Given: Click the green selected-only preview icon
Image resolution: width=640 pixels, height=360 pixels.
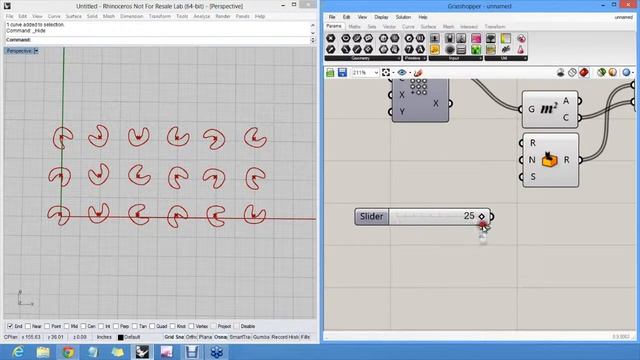Looking at the screenshot, I should 601,73.
